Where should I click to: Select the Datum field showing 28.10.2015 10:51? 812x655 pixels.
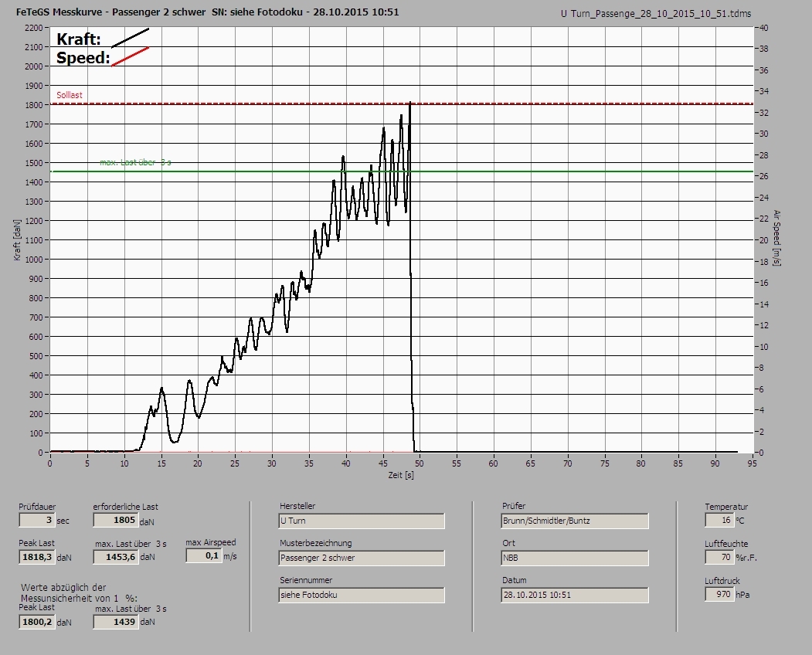coord(575,595)
